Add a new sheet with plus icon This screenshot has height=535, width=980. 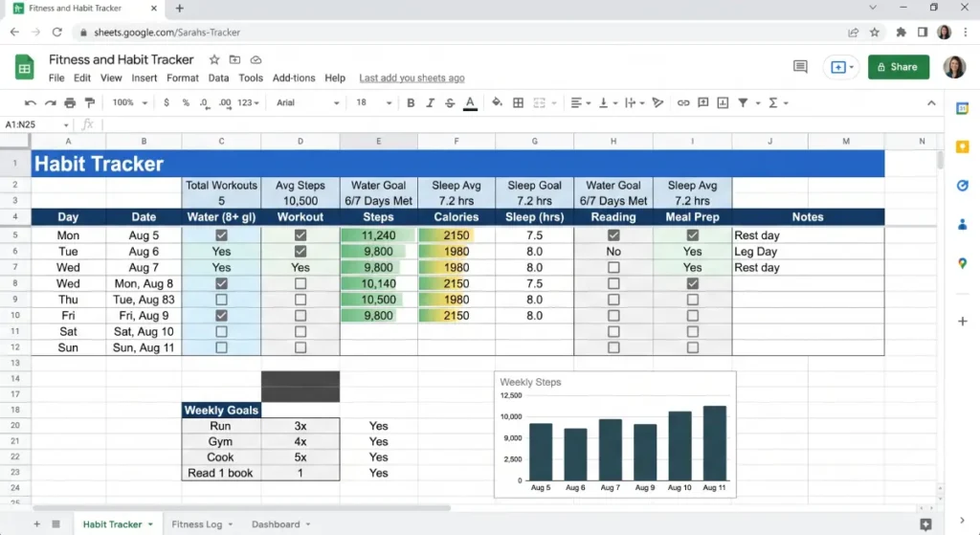tap(37, 524)
